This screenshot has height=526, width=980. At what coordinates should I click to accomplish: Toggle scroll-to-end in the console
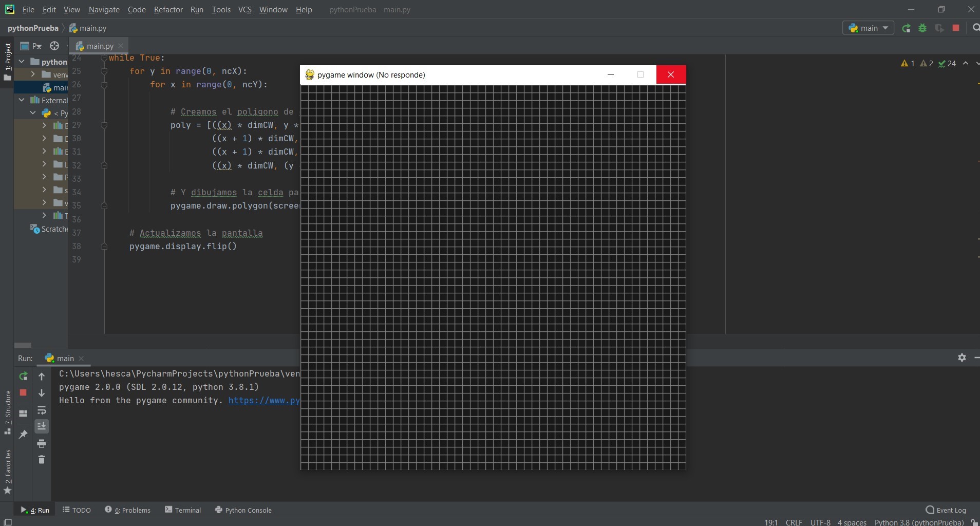pyautogui.click(x=42, y=426)
